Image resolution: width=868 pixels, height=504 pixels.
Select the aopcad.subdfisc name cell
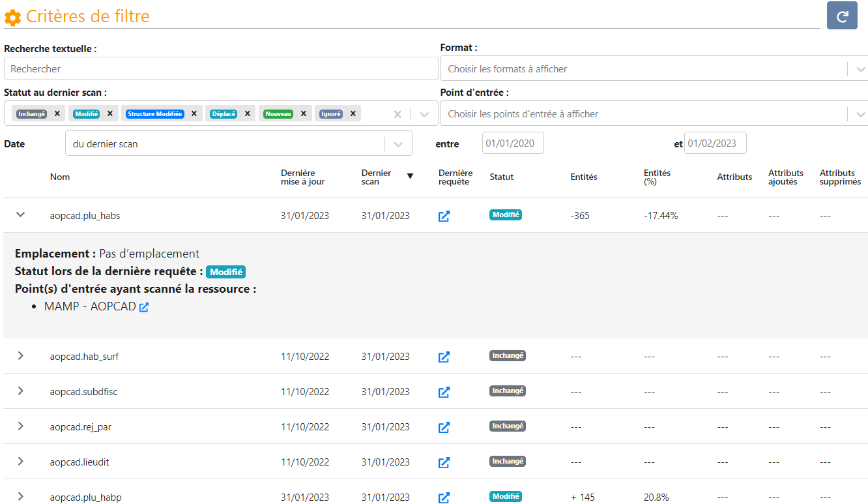83,392
